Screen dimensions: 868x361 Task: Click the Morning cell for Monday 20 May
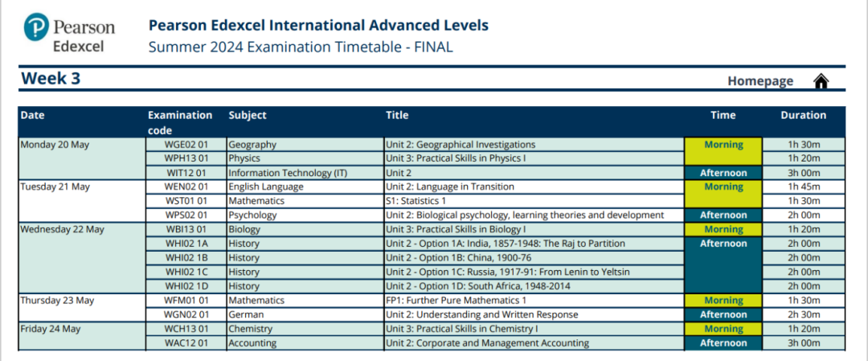[723, 151]
